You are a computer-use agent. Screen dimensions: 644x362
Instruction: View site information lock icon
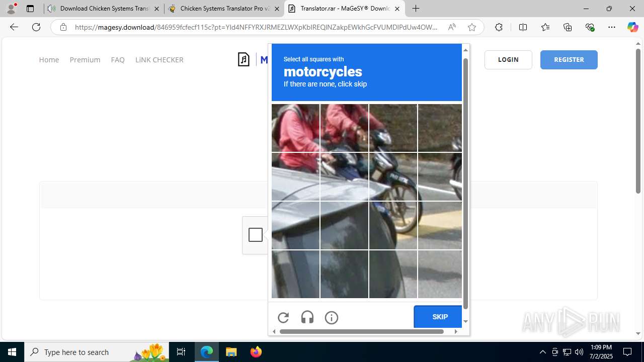(63, 27)
